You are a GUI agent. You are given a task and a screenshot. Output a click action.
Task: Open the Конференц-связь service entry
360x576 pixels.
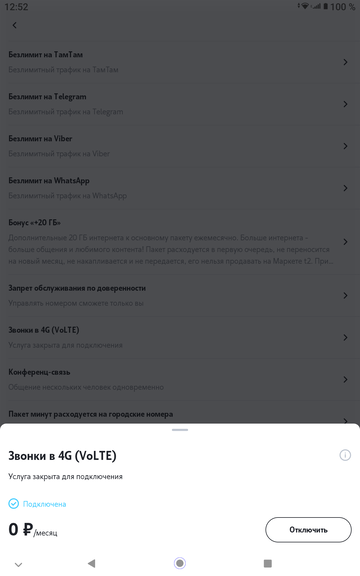click(x=180, y=379)
